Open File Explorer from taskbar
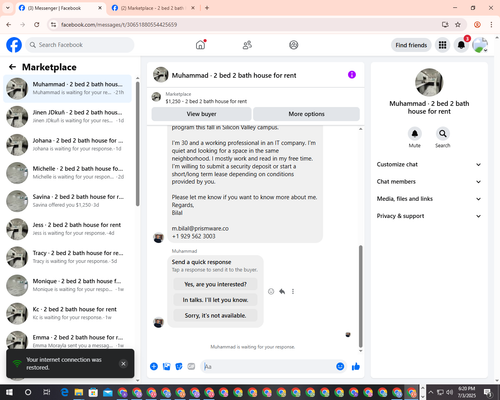Image resolution: width=500 pixels, height=400 pixels. click(79, 392)
